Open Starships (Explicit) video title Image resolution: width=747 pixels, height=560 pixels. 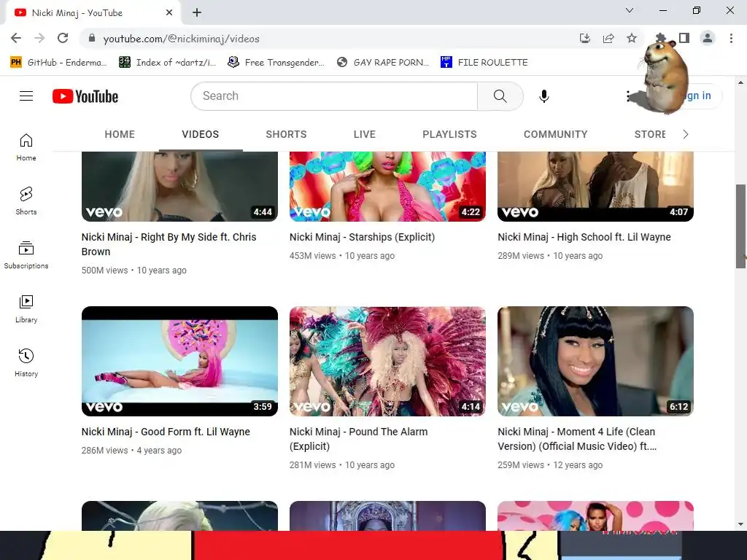pos(362,237)
